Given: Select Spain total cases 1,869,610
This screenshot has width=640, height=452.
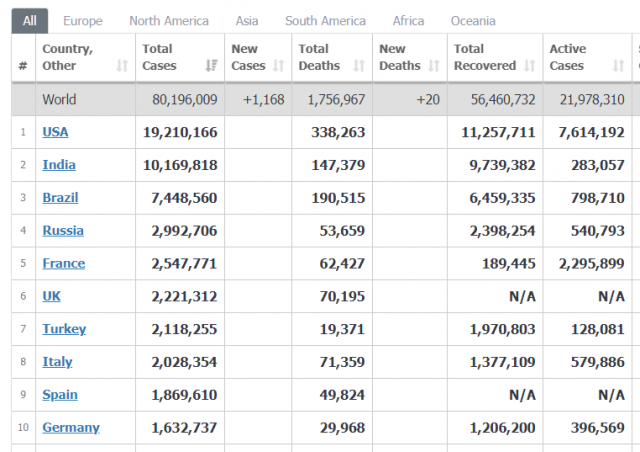Looking at the screenshot, I should pyautogui.click(x=184, y=395).
